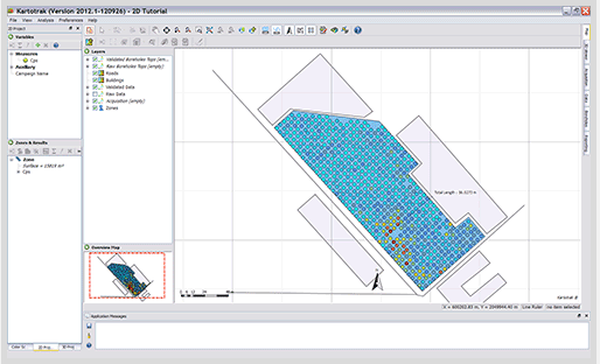600x364 pixels.
Task: Click the Overview Map thumbnail
Action: point(127,276)
